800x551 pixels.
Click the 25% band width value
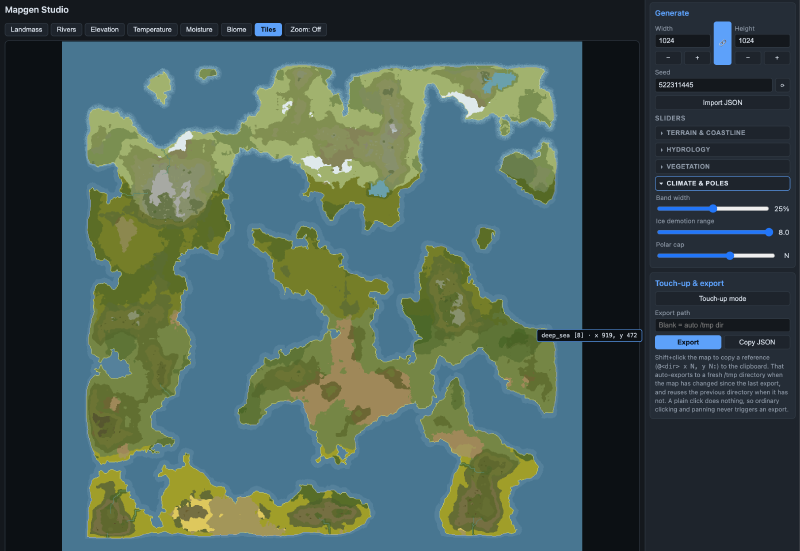tap(782, 209)
